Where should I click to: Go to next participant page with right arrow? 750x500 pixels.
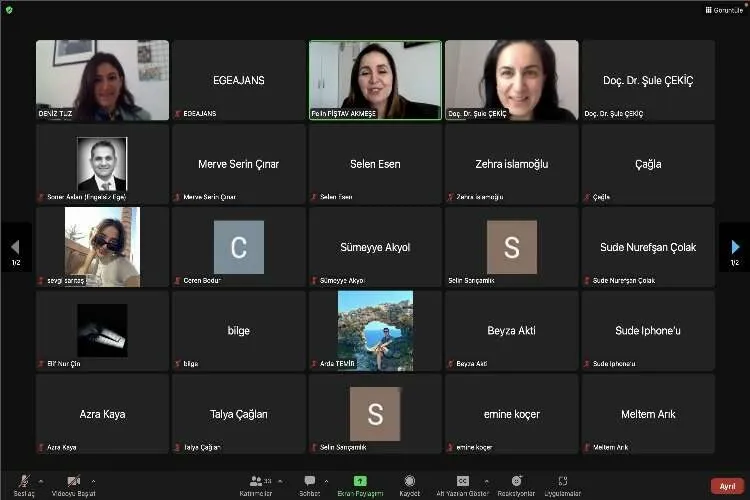(736, 247)
